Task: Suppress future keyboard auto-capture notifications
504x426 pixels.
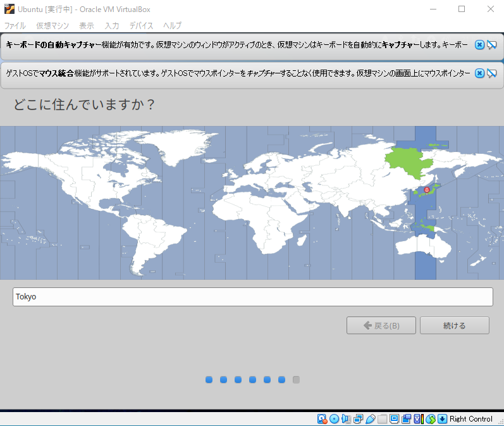Action: (491, 45)
